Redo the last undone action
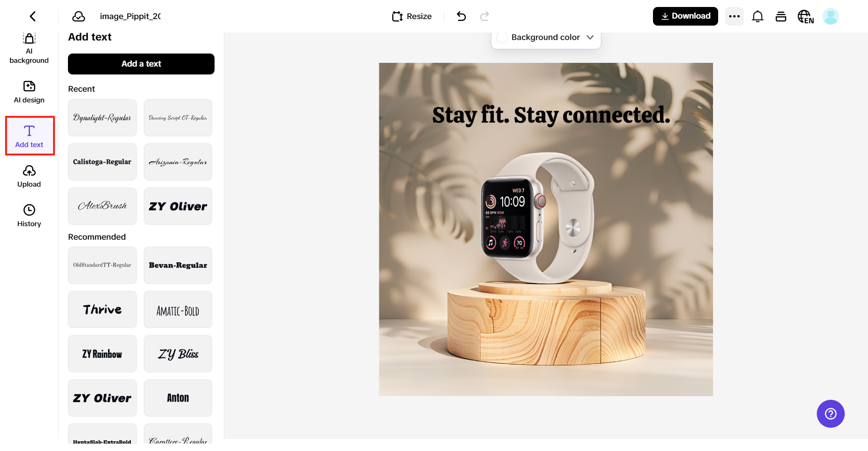Image resolution: width=868 pixels, height=451 pixels. 484,16
